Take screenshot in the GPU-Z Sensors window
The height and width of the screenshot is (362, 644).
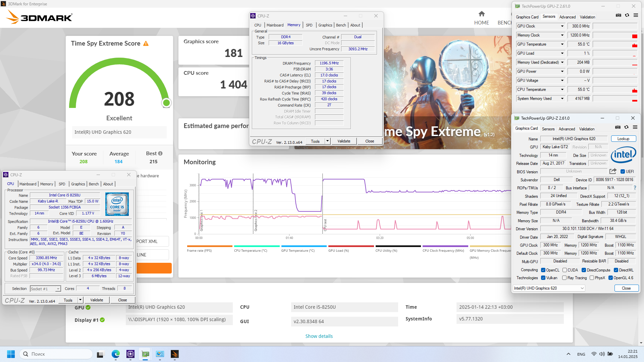pyautogui.click(x=619, y=15)
